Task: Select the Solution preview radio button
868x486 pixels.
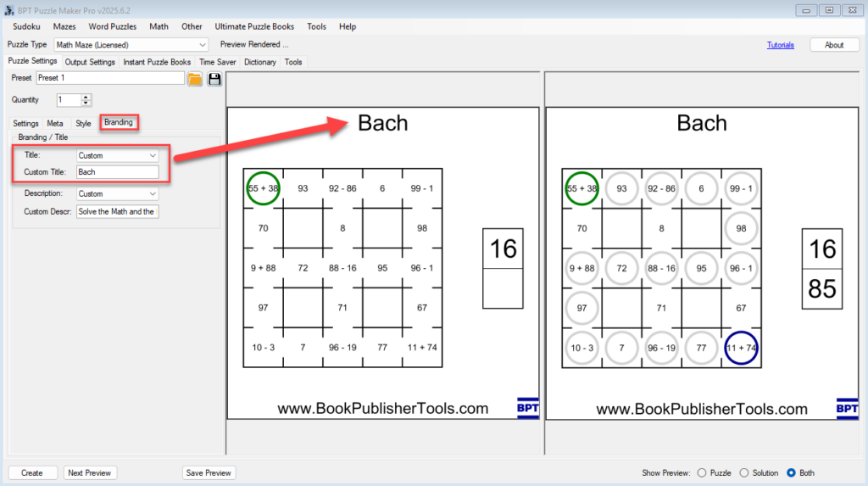Action: [x=744, y=472]
